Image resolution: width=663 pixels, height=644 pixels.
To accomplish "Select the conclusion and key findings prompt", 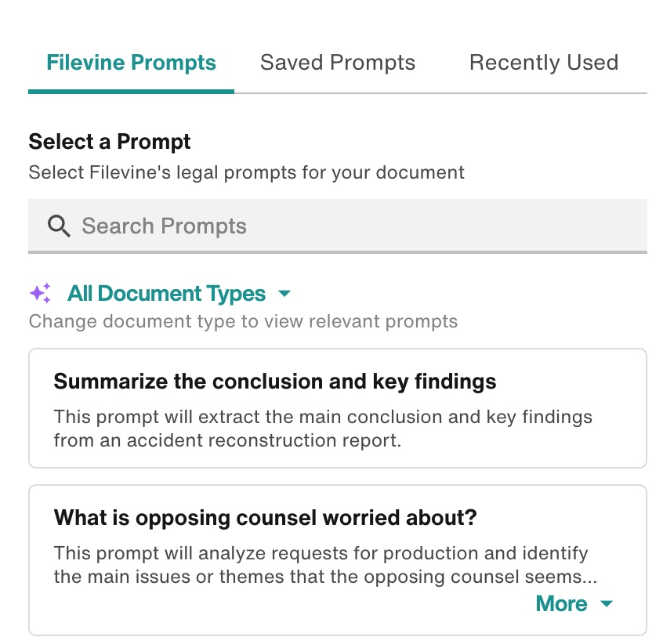I will tap(337, 407).
